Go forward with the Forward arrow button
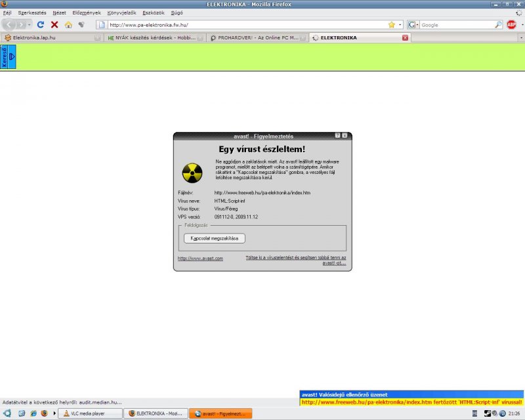Viewport: 525px width, 420px height. pos(21,25)
